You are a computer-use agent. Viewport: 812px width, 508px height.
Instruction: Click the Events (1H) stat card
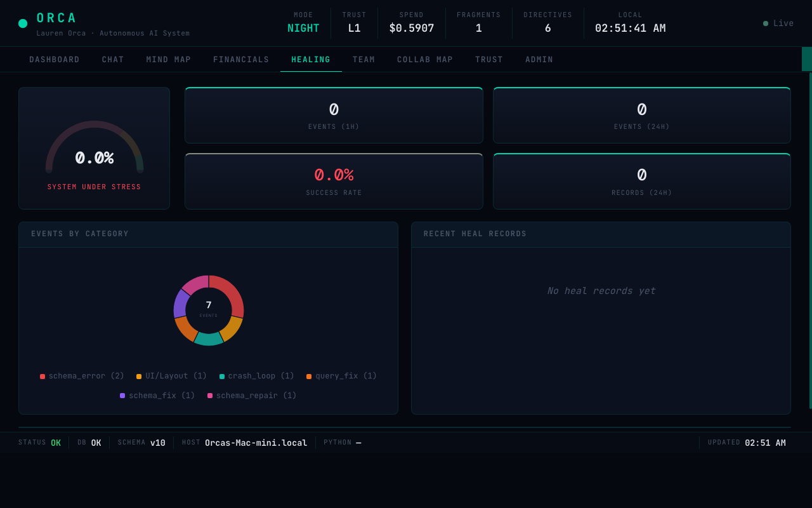click(x=334, y=116)
